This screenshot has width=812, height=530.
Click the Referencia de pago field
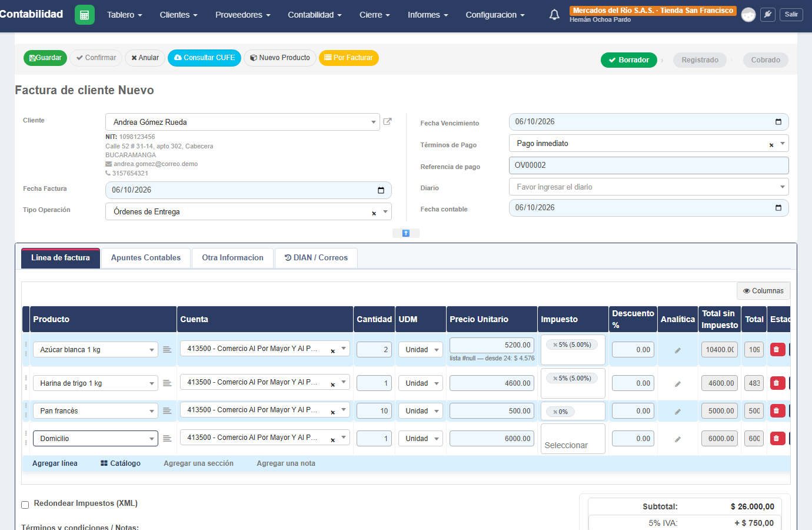click(x=648, y=165)
